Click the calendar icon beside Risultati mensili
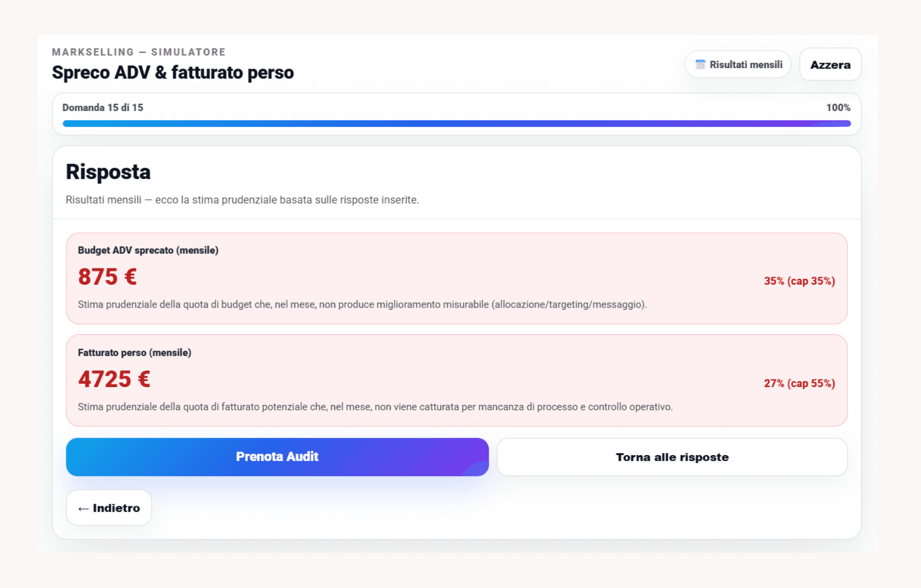 [x=700, y=65]
